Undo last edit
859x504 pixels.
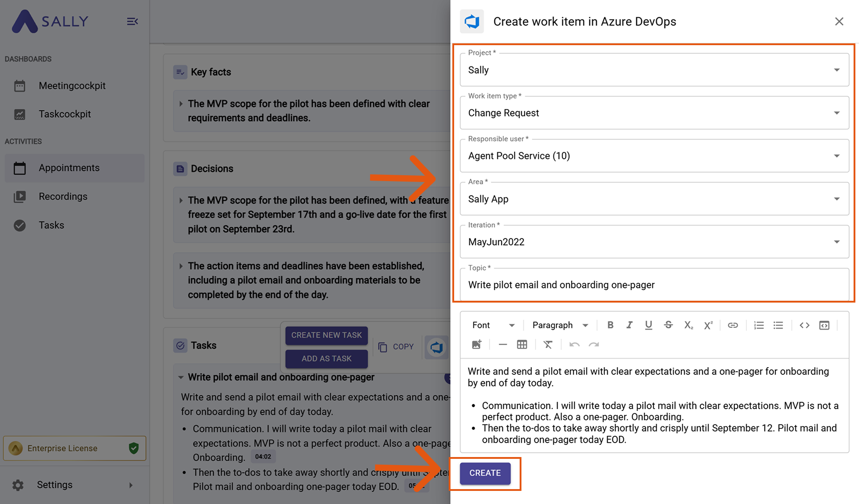coord(574,345)
